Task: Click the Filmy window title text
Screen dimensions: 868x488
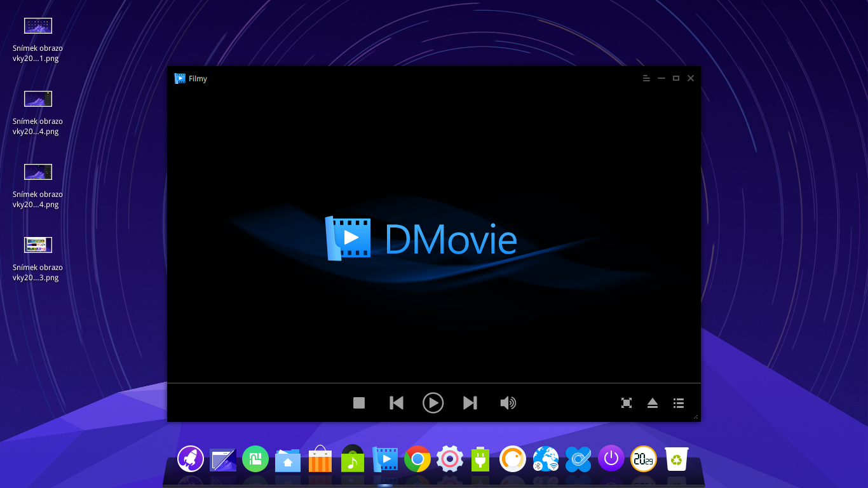Action: pos(198,79)
